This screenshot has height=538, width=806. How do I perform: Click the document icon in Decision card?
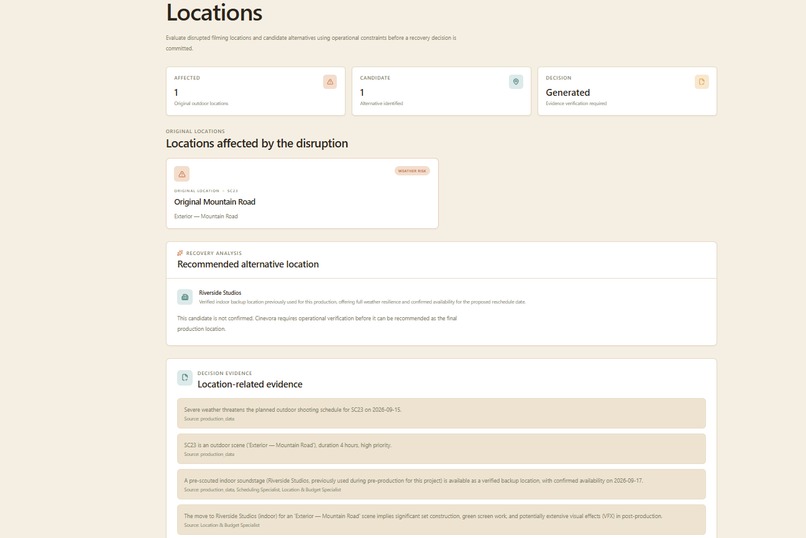(702, 82)
